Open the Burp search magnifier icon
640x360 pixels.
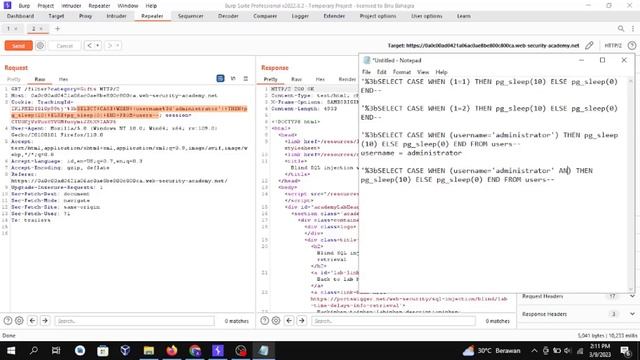click(621, 29)
